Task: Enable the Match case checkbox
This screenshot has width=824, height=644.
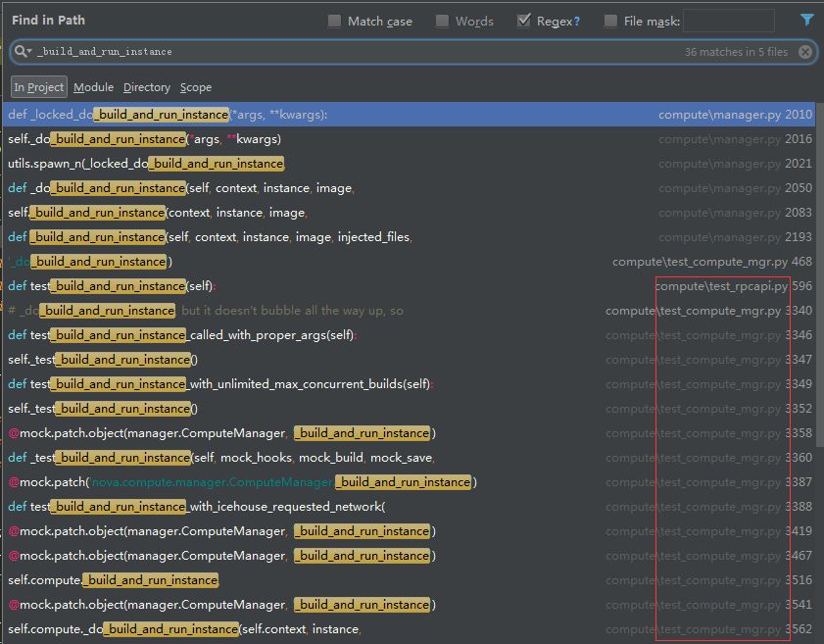Action: coord(334,21)
